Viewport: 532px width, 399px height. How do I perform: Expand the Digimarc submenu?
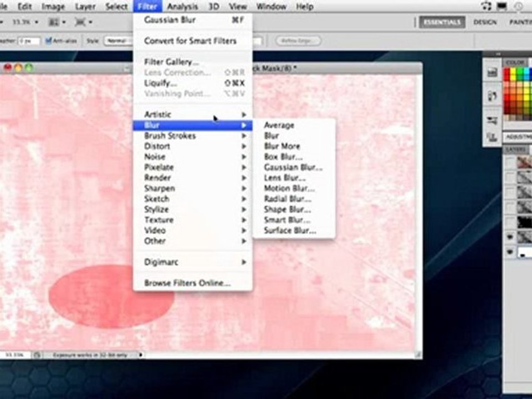pyautogui.click(x=193, y=262)
